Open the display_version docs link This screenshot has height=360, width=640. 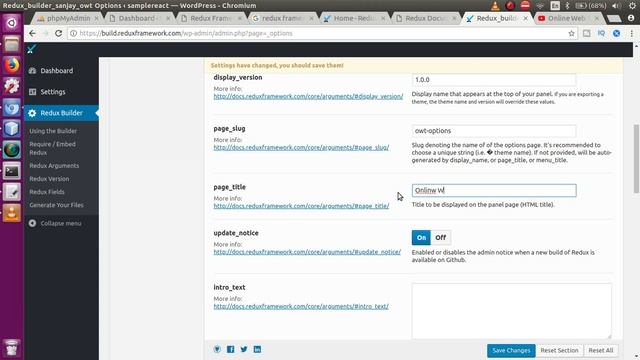tap(308, 96)
